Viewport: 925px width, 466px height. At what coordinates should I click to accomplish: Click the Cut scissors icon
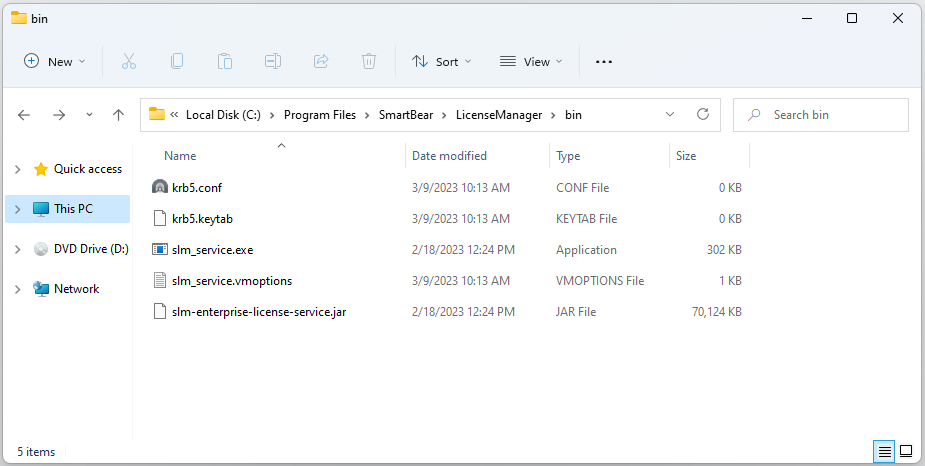[129, 61]
